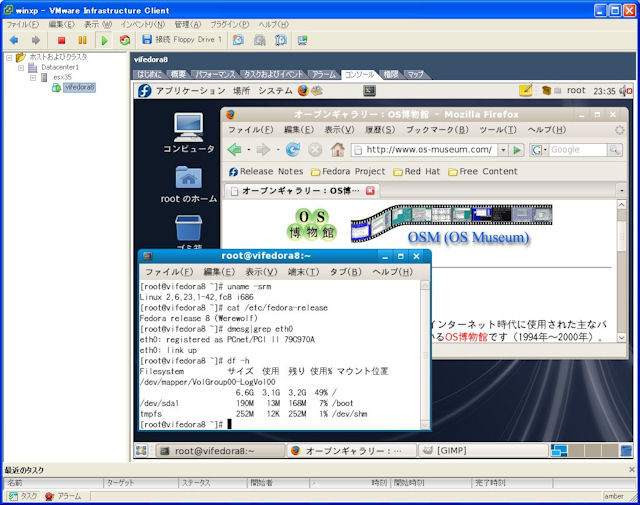This screenshot has width=640, height=505.
Task: Open the Red Hat bookmark folder
Action: coord(417,172)
